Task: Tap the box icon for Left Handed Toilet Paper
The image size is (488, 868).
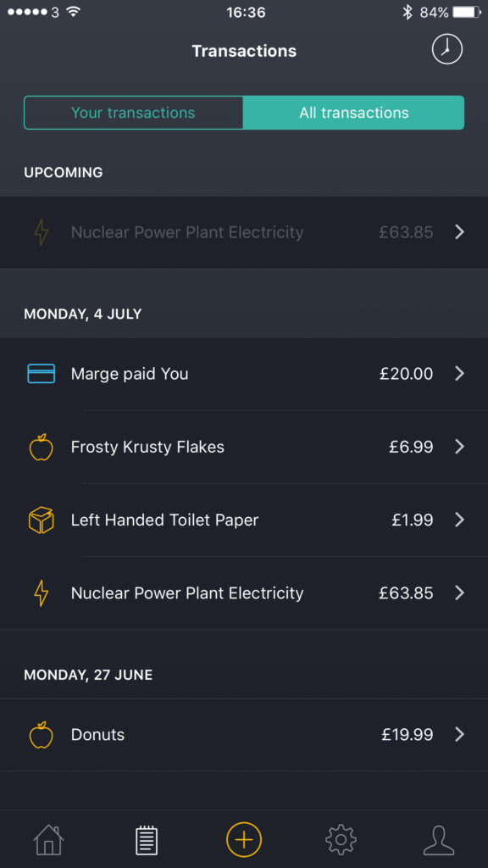Action: pos(42,520)
